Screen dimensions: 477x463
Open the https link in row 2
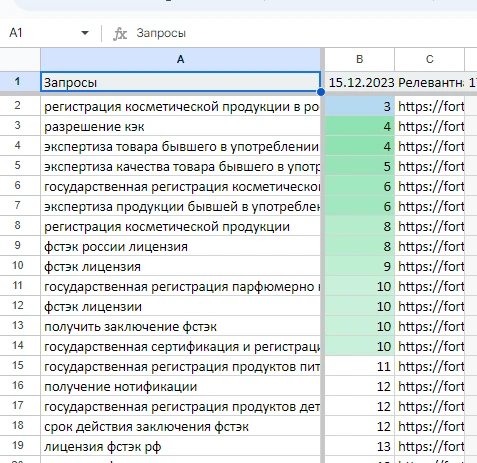tap(430, 106)
